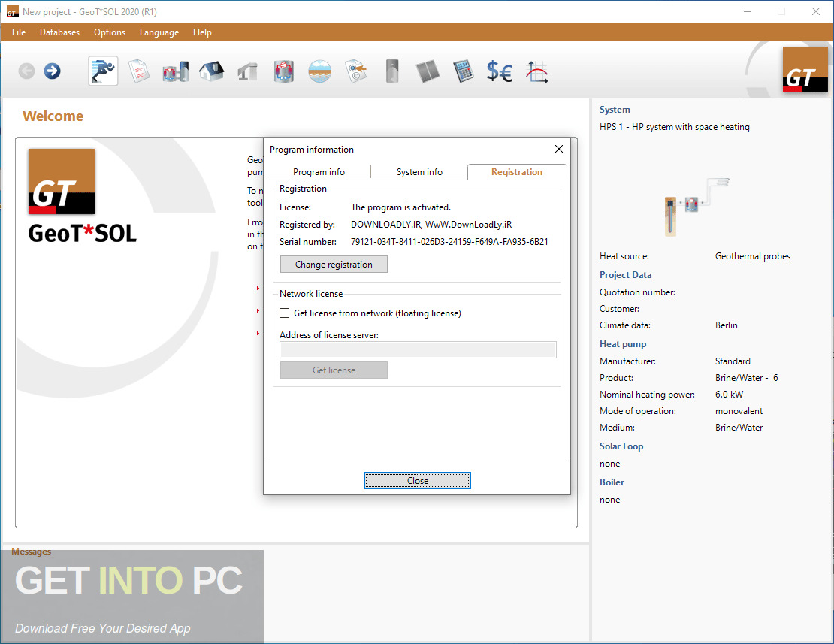The image size is (834, 644).
Task: Enable Get license from network checkbox
Action: point(285,313)
